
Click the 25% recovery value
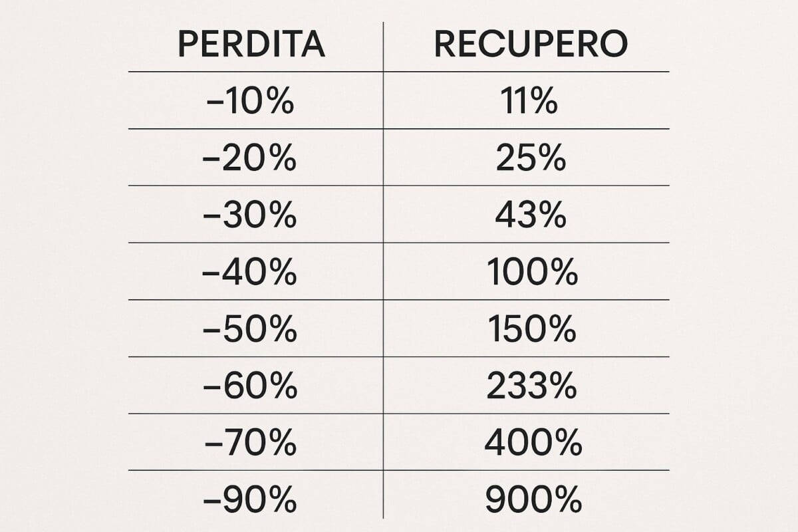pyautogui.click(x=531, y=160)
